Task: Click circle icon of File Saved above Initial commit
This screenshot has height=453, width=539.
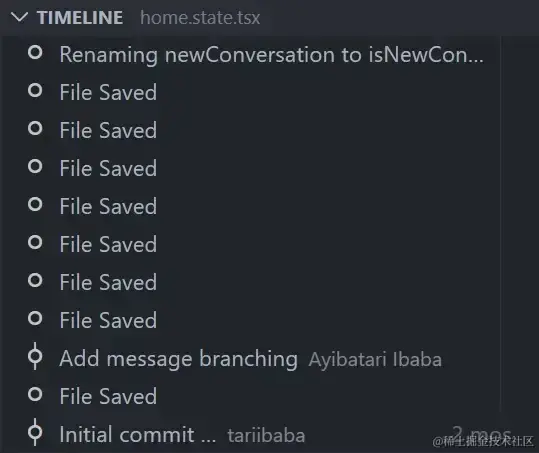Action: click(x=35, y=394)
